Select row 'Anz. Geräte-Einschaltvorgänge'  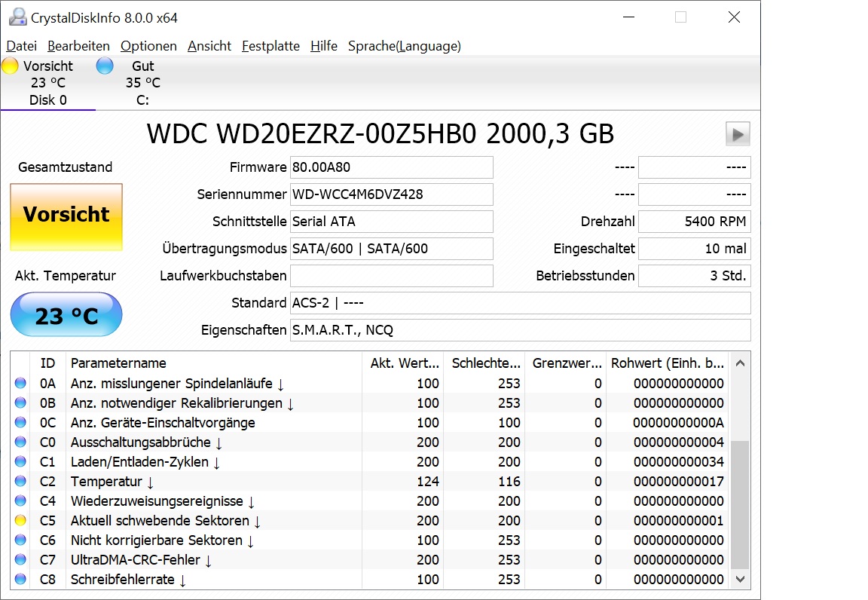coord(370,423)
